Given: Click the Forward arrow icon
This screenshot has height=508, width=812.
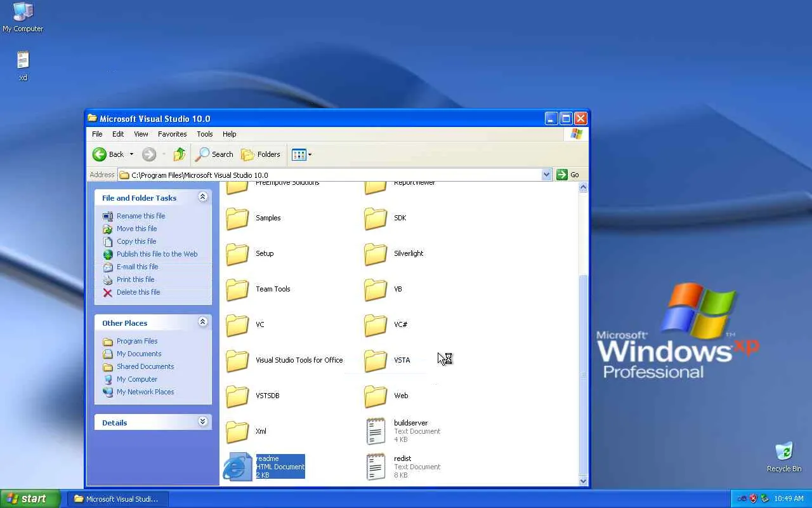Looking at the screenshot, I should 149,154.
